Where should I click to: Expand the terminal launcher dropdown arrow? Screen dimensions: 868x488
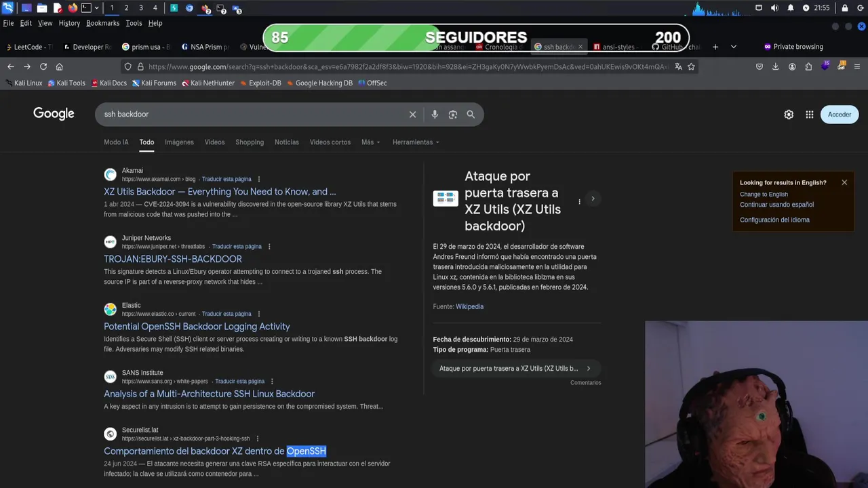pyautogui.click(x=97, y=8)
